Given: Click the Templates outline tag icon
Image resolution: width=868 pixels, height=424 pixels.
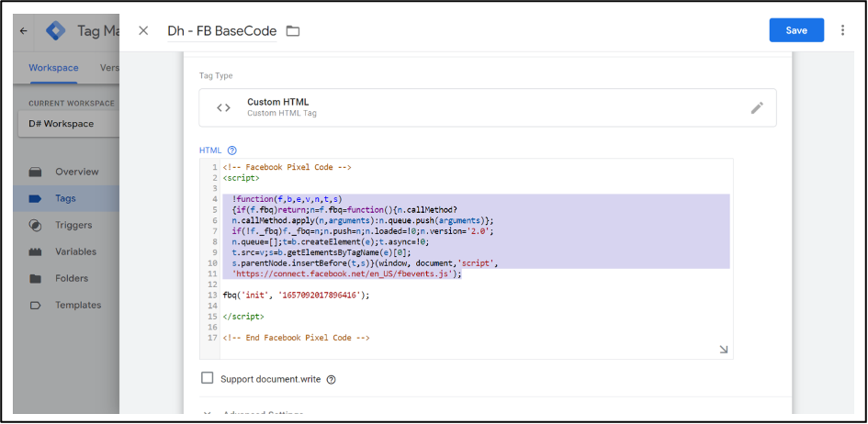Looking at the screenshot, I should pos(36,305).
